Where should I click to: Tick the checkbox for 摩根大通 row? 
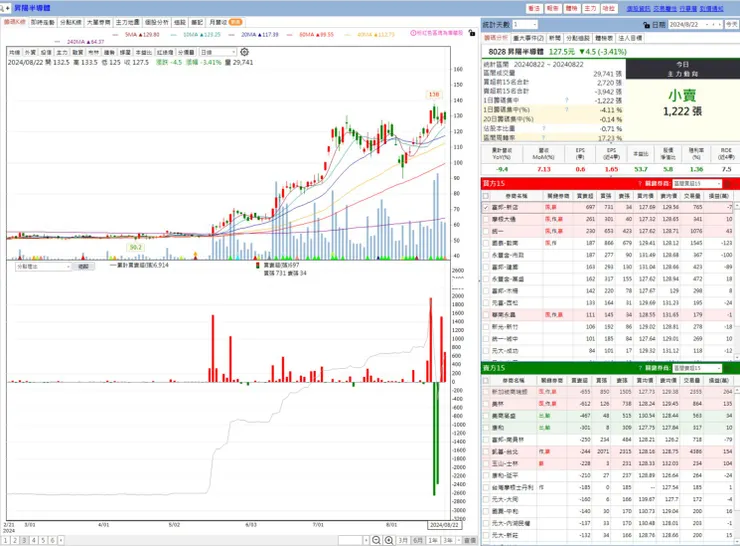(486, 219)
